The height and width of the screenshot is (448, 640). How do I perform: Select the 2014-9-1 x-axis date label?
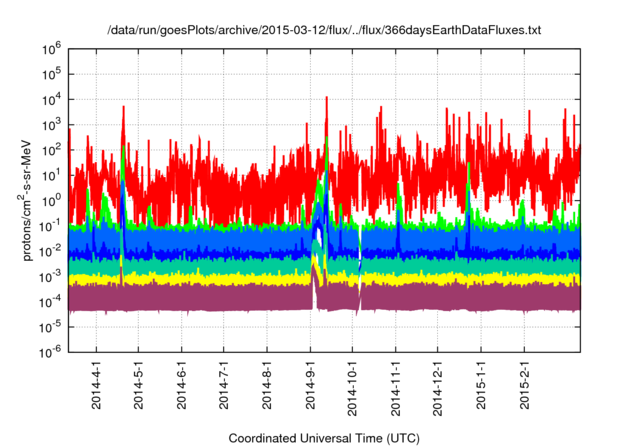pos(311,385)
